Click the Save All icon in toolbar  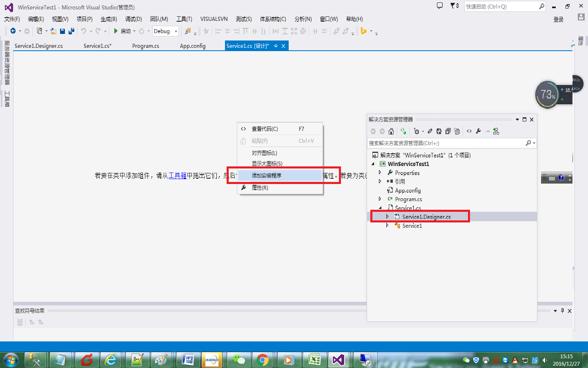click(71, 31)
